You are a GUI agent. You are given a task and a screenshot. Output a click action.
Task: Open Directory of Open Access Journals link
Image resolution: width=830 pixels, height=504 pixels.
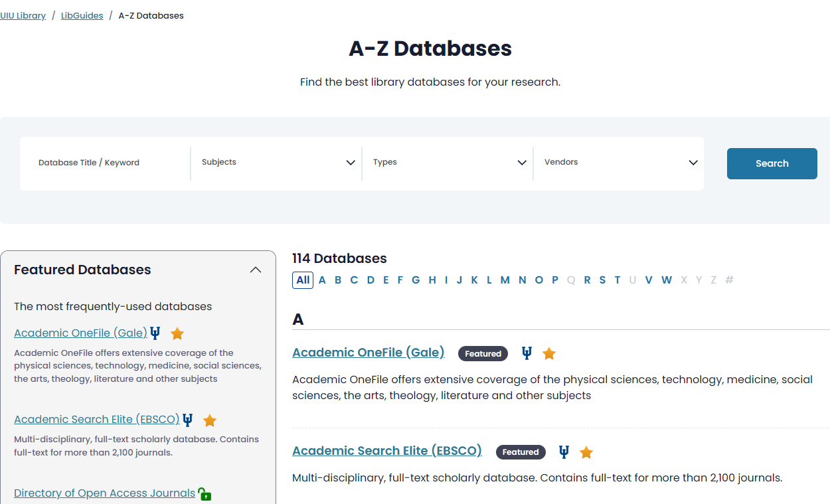pos(105,493)
